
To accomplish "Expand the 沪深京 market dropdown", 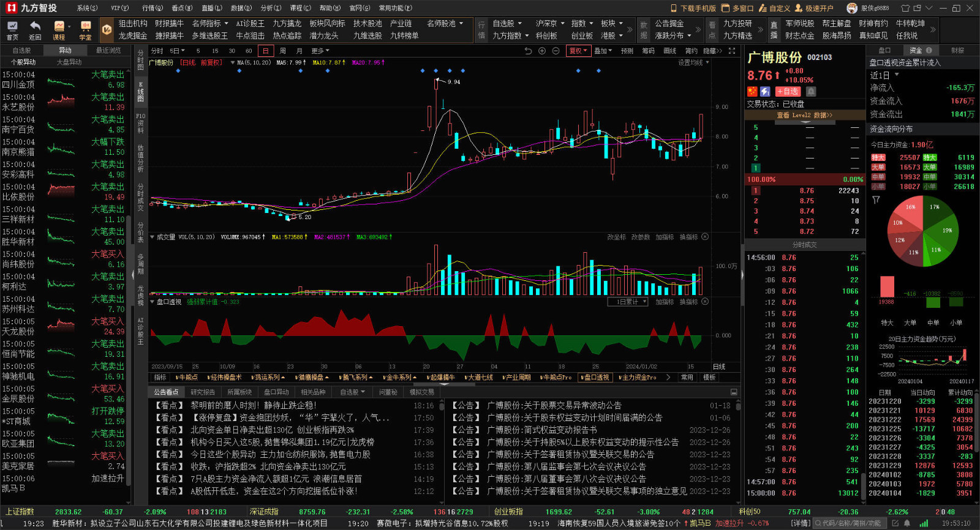I will click(x=549, y=23).
